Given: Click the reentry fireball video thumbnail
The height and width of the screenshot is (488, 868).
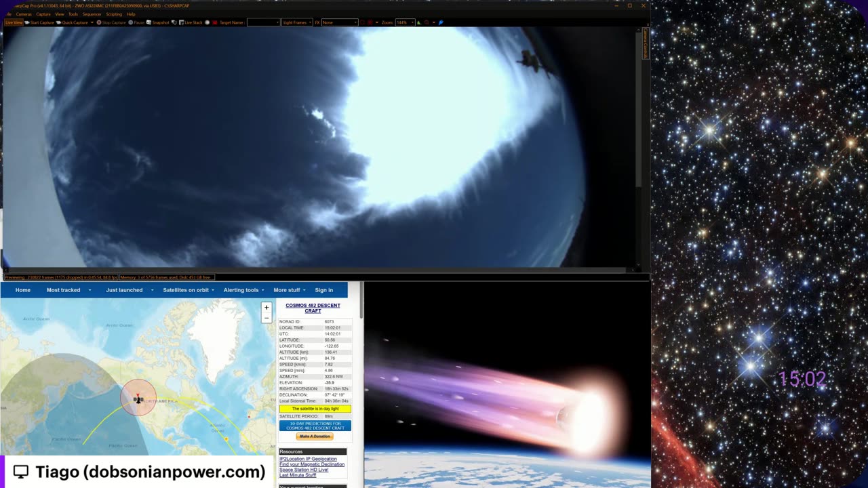Looking at the screenshot, I should point(507,385).
